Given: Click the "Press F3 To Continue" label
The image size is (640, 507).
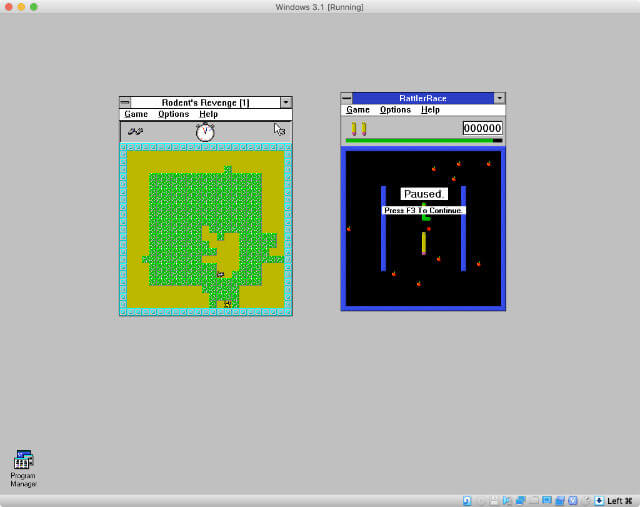Looking at the screenshot, I should (x=423, y=210).
